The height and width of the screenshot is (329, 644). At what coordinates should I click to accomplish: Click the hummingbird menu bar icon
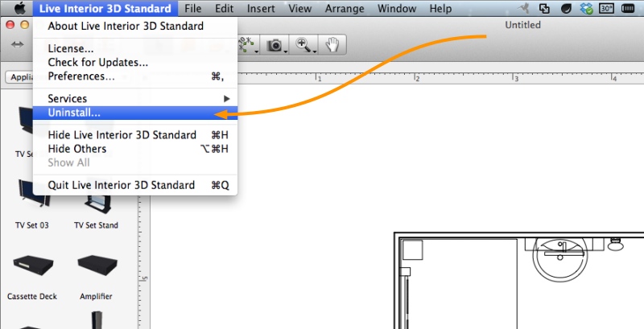coord(523,8)
